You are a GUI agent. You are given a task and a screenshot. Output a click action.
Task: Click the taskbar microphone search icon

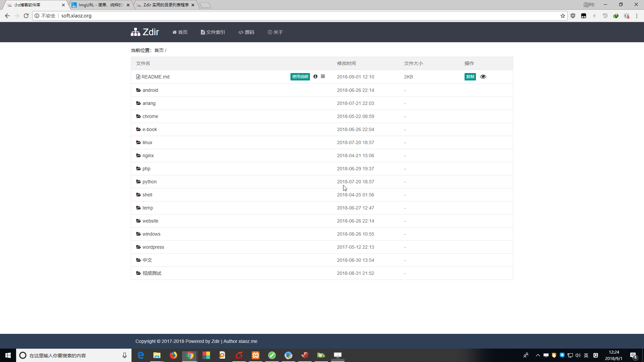(124, 355)
